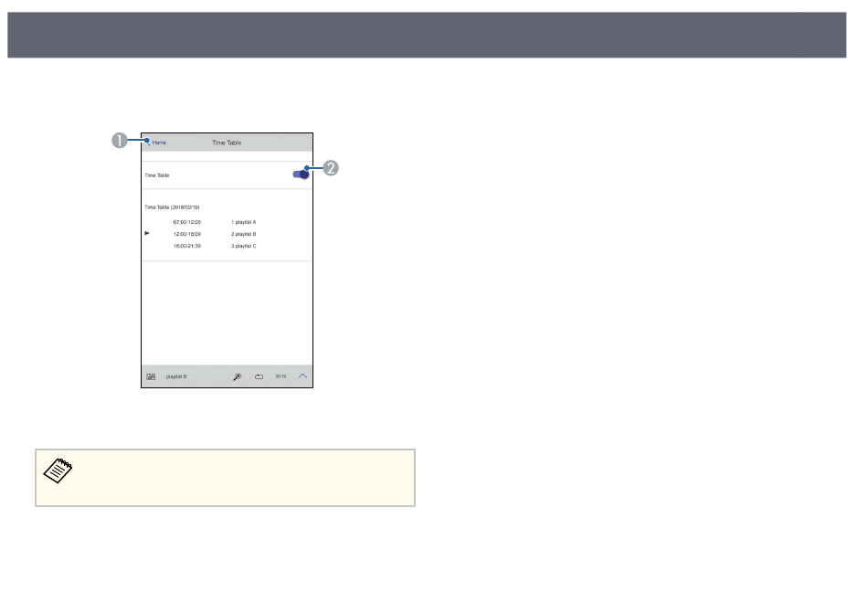Click the 'Time Table (2018/02/19)' heading

pos(172,207)
